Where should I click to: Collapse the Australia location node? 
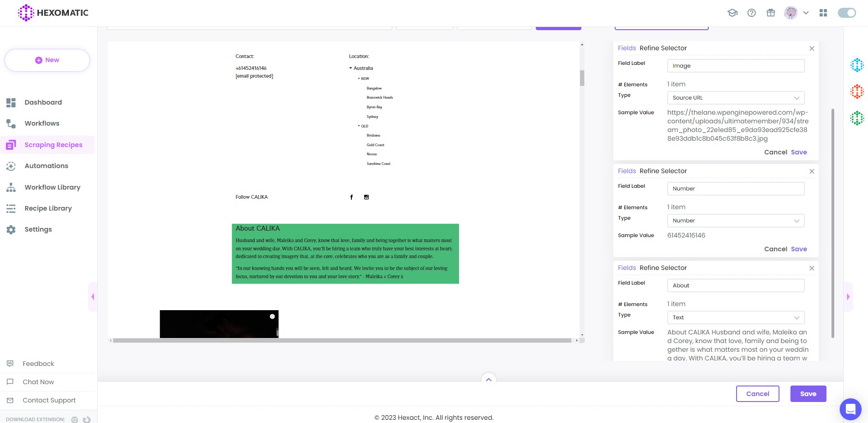point(350,68)
